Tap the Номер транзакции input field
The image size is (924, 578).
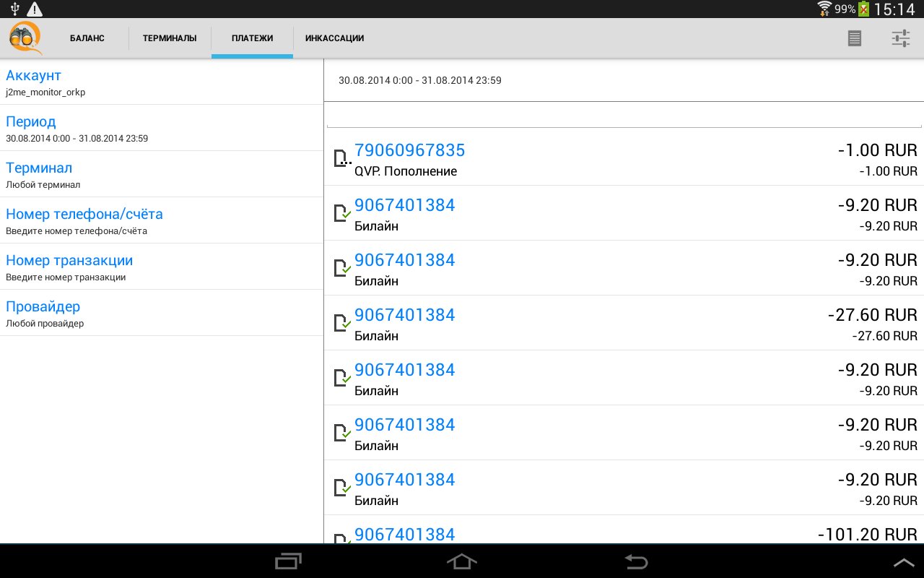click(162, 267)
